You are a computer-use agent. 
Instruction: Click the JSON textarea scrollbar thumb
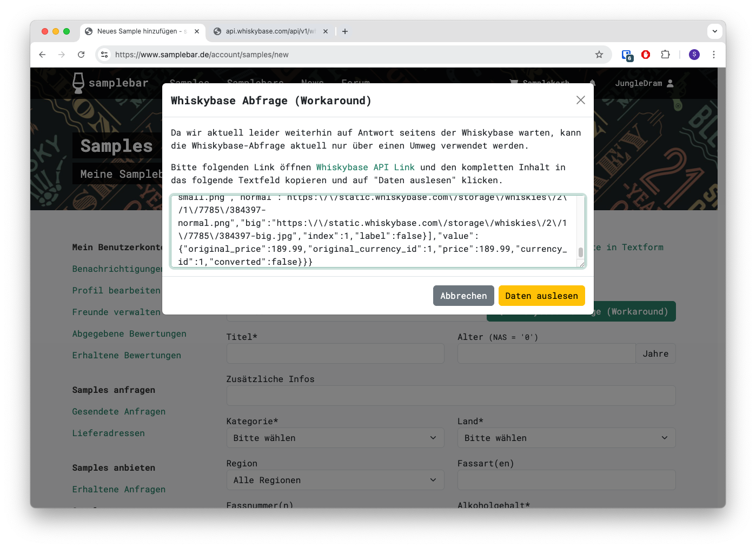(580, 252)
